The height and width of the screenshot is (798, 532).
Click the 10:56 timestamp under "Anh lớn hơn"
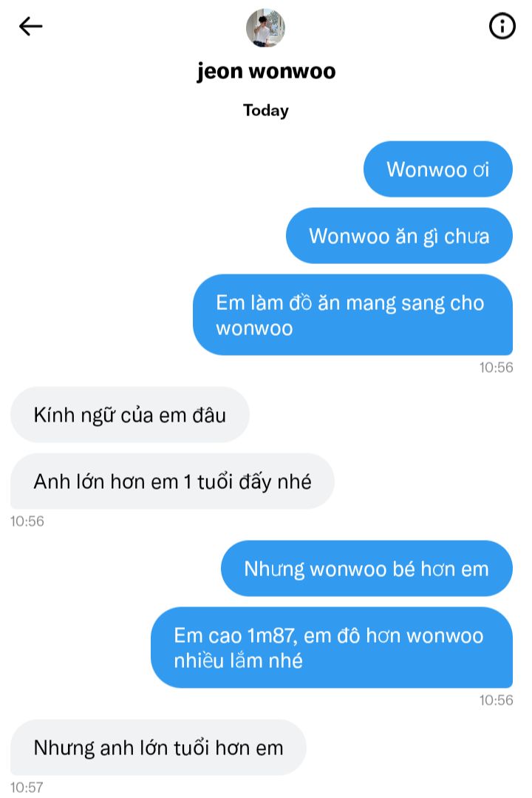click(27, 521)
